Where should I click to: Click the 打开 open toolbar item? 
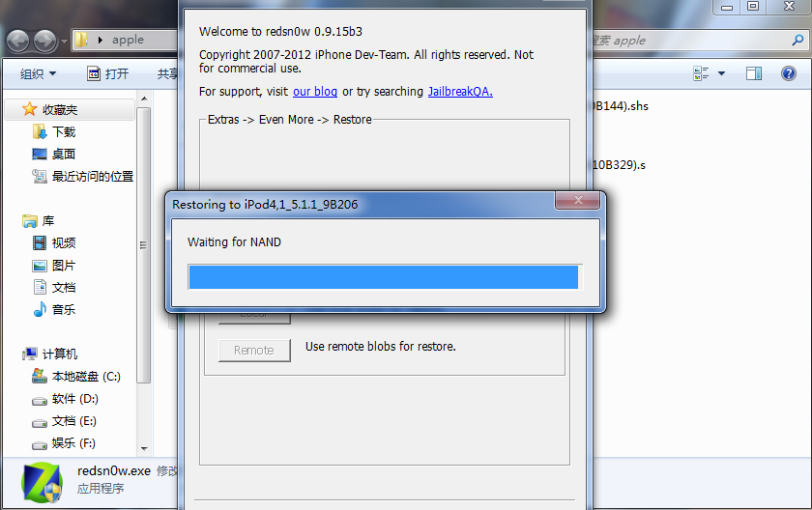(107, 74)
